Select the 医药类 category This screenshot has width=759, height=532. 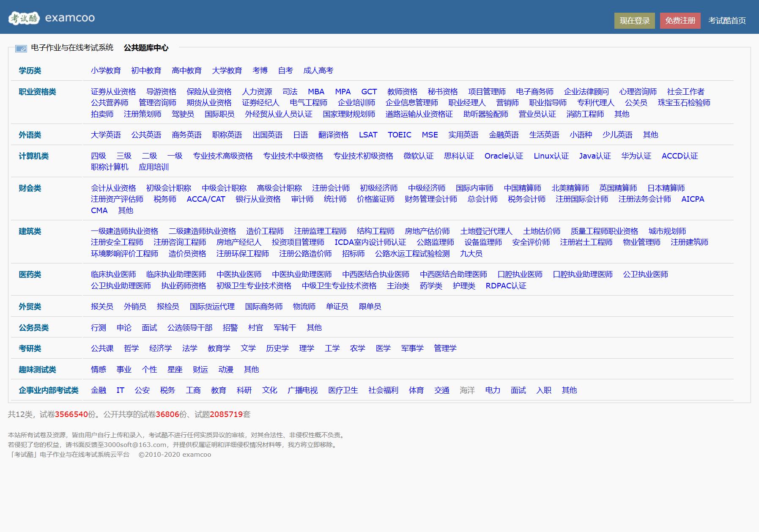(30, 274)
